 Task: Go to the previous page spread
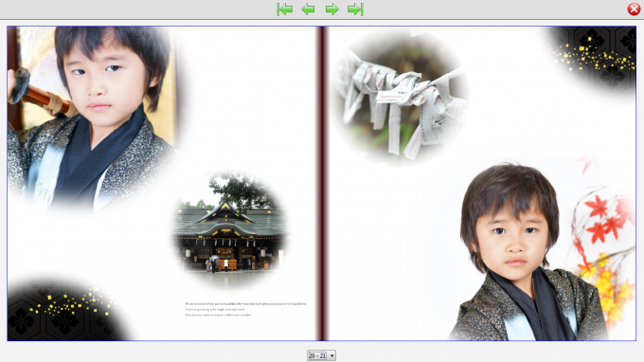pos(308,9)
